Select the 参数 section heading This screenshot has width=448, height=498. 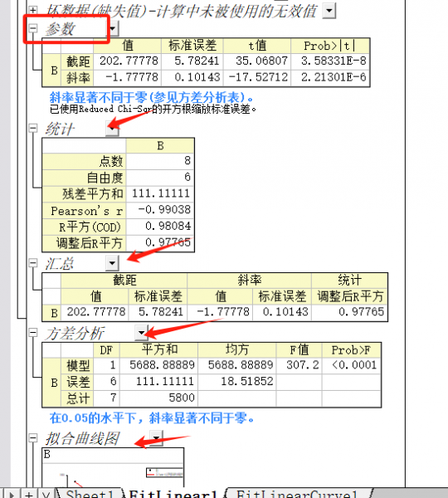coord(60,29)
